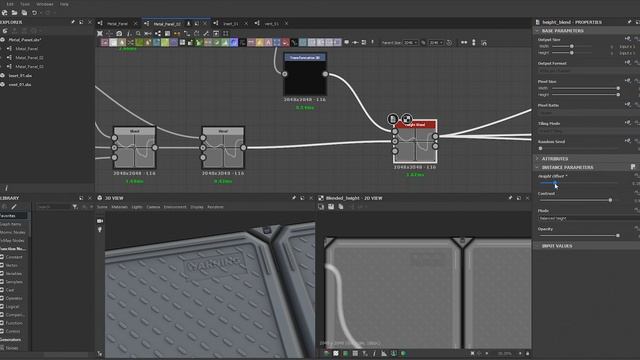This screenshot has height=360, width=640.
Task: Click the open package folder icon
Action: 14,13
